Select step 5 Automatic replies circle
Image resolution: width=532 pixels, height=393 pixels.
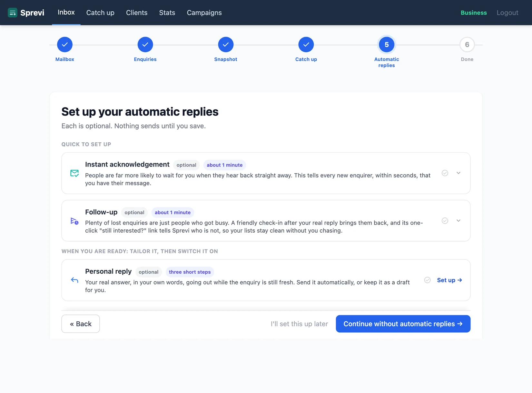pos(387,45)
